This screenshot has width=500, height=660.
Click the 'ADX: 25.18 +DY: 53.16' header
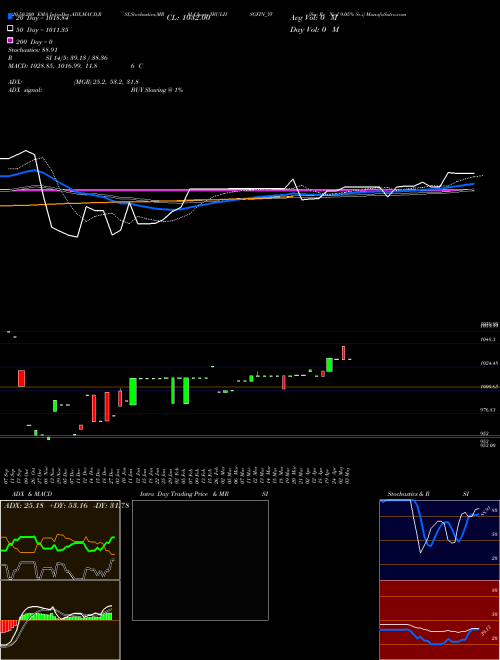point(46,505)
